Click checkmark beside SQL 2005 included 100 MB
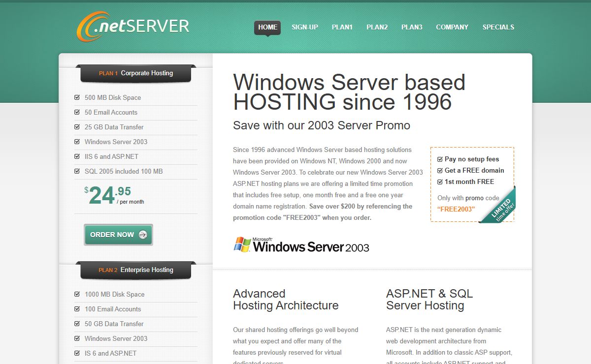 pyautogui.click(x=77, y=171)
